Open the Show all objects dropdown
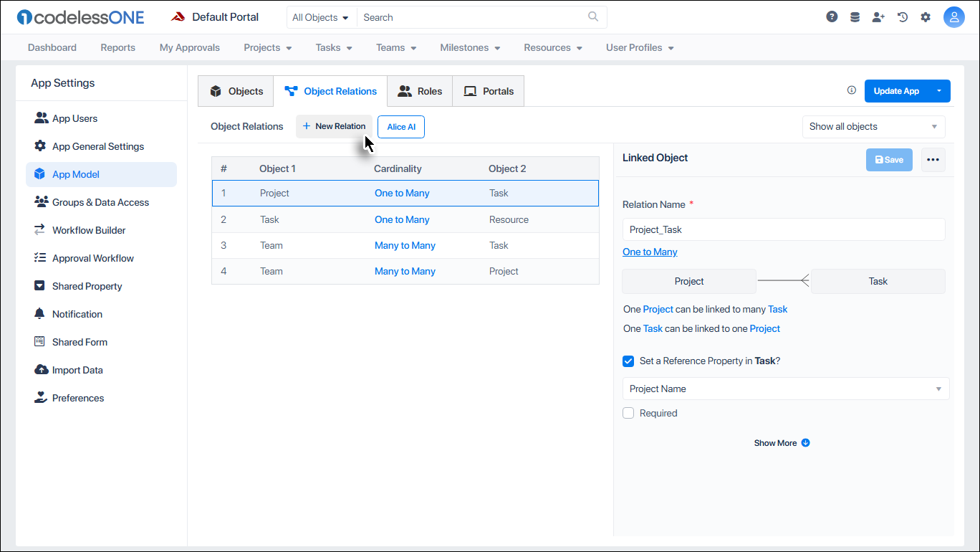This screenshot has height=552, width=980. pyautogui.click(x=873, y=126)
